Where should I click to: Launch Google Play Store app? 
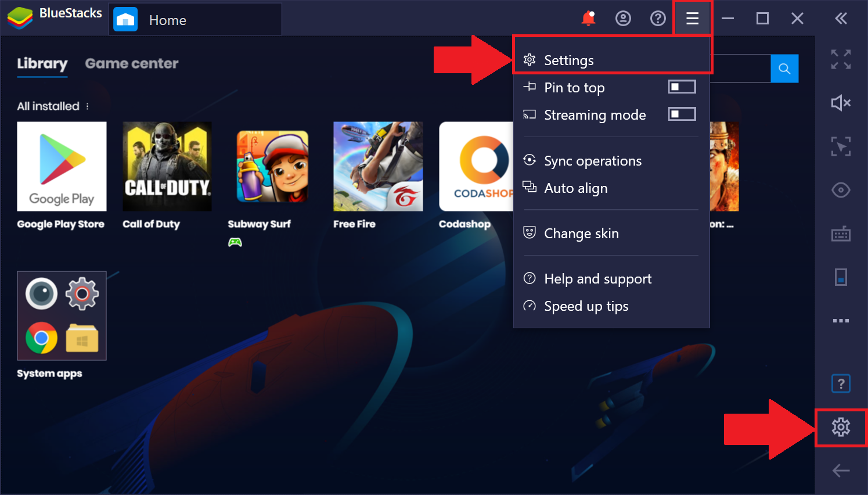(x=62, y=166)
